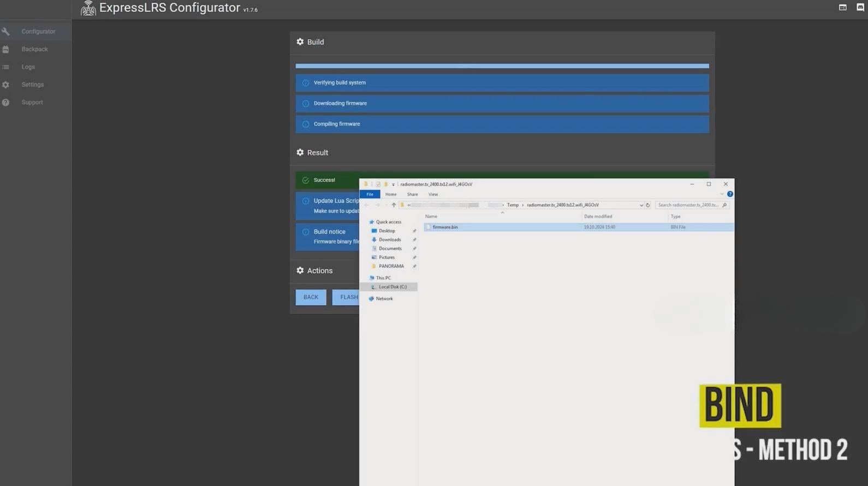Image resolution: width=868 pixels, height=486 pixels.
Task: Open Configurator via the wrench icon
Action: click(x=6, y=32)
